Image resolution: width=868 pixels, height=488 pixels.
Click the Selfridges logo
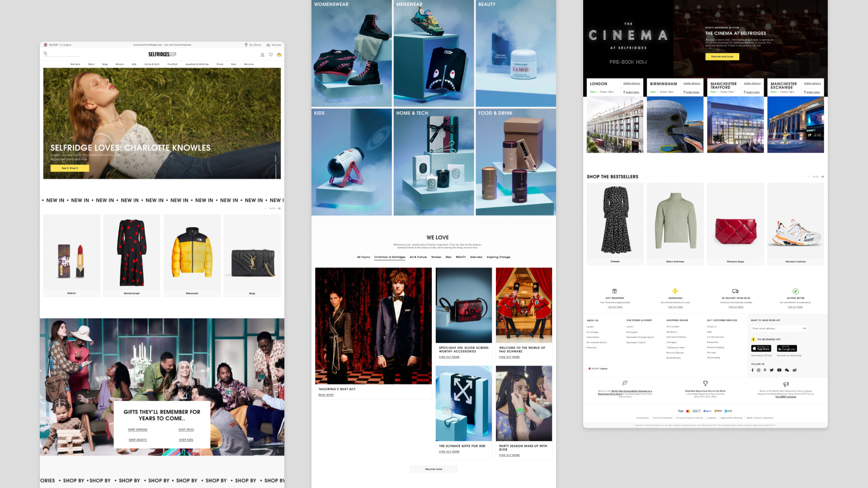click(x=162, y=54)
